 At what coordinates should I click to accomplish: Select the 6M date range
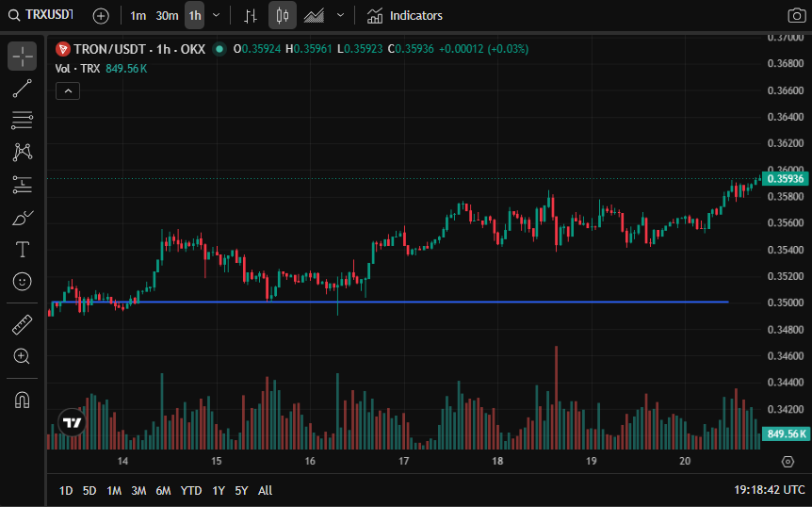tap(163, 490)
